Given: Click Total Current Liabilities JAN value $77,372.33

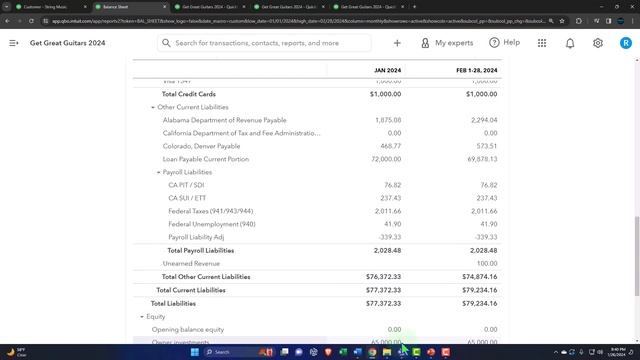Looking at the screenshot, I should point(383,290).
